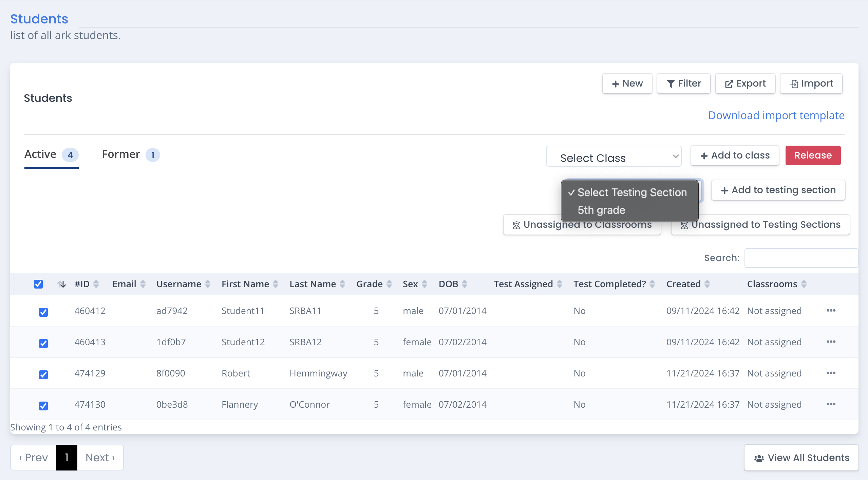Click into the Search input field
This screenshot has width=868, height=480.
[x=801, y=258]
